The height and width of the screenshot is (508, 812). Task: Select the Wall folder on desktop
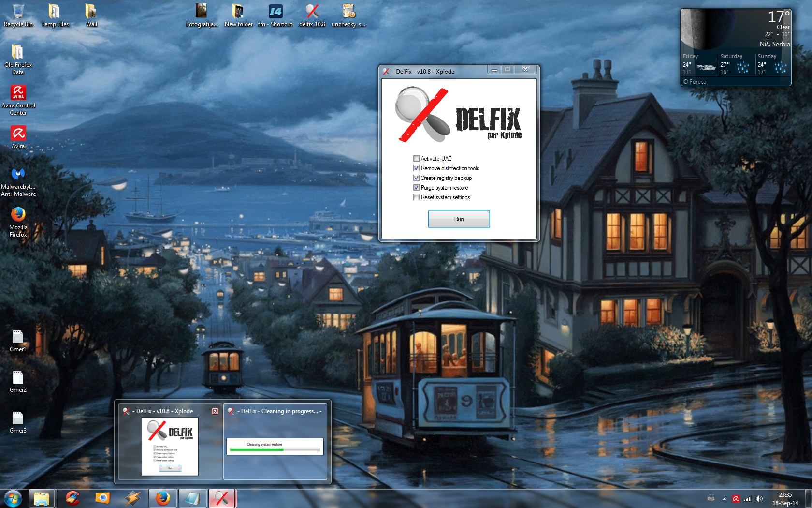click(x=91, y=15)
